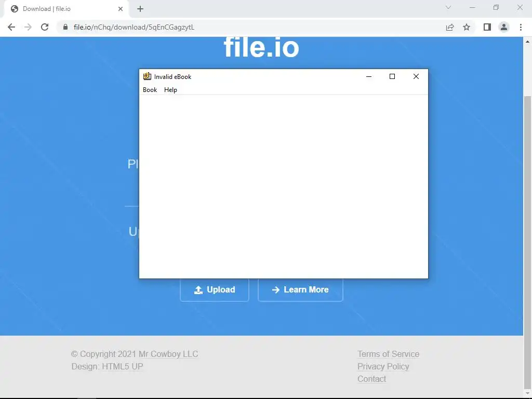Click the file.io logo heading
This screenshot has height=399, width=532.
click(x=261, y=47)
